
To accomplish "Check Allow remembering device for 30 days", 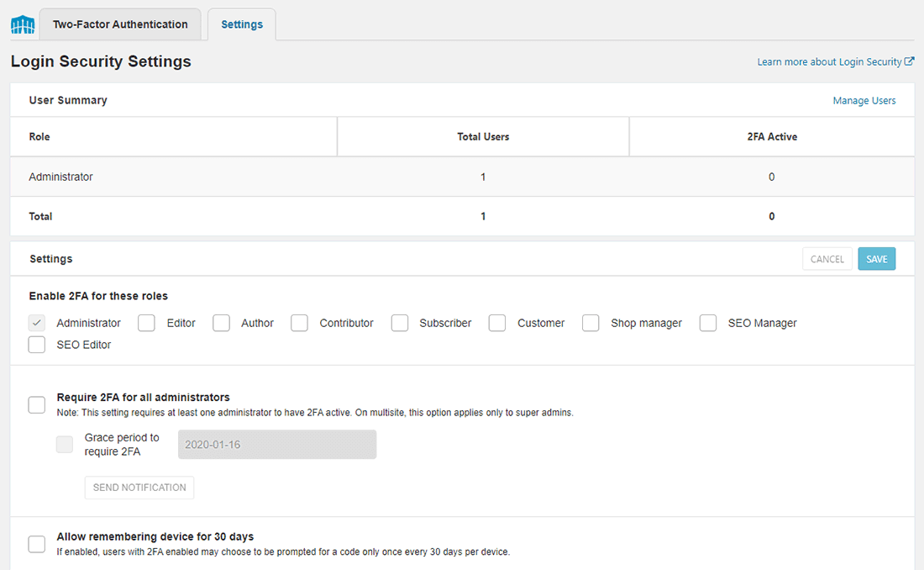I will pos(36,544).
